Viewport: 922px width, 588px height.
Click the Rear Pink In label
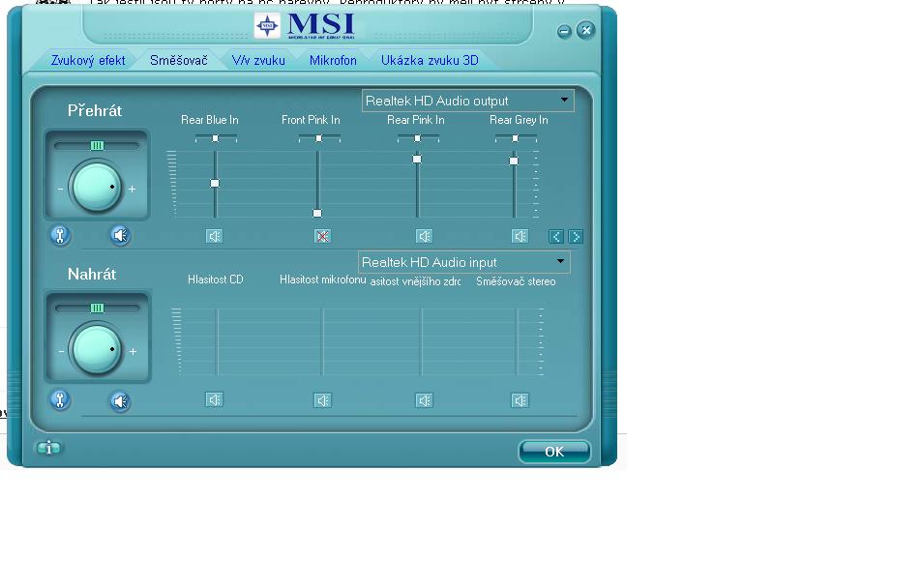tap(416, 120)
